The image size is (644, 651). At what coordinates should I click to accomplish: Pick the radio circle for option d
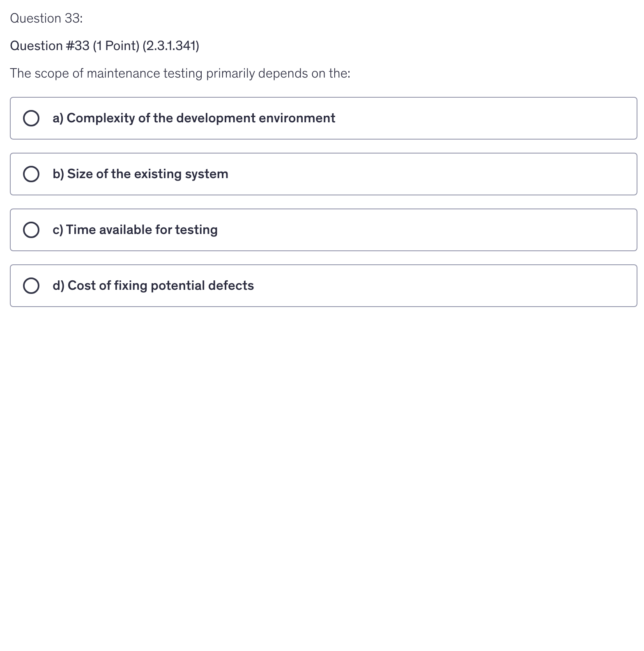(x=31, y=286)
